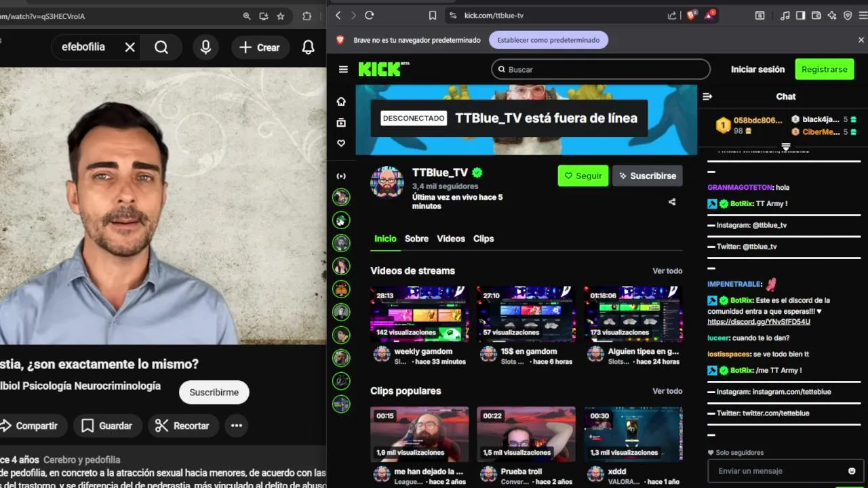Bookmark the YouTube page with star icon

pos(280,16)
